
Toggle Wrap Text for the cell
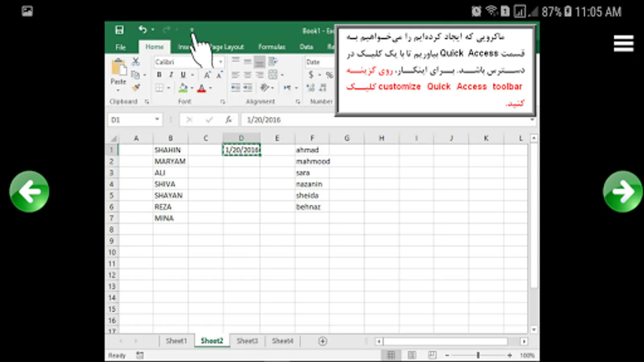(x=273, y=61)
